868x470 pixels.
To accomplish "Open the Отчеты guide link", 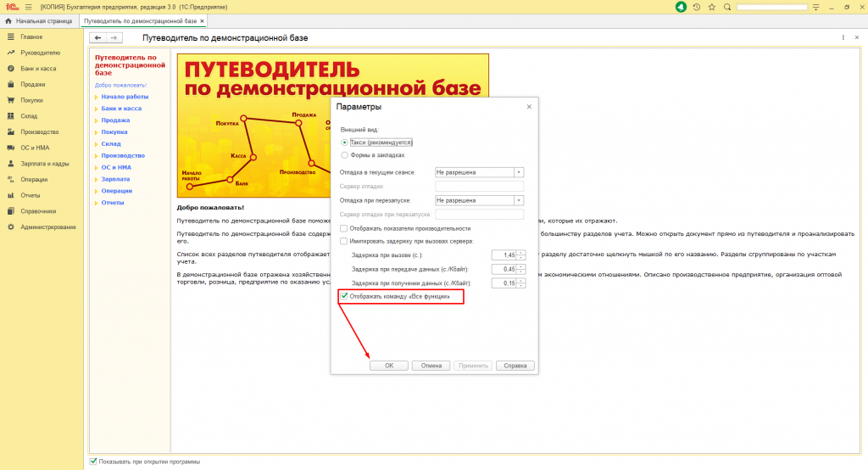I will coord(113,202).
